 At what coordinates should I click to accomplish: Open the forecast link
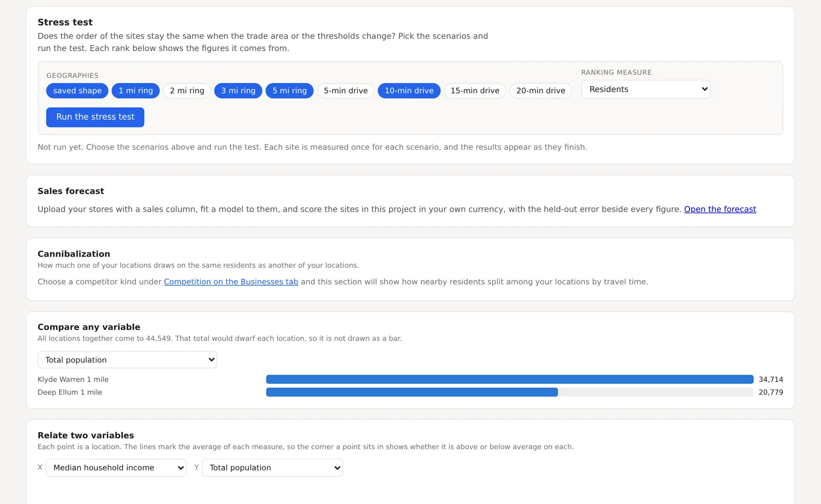coord(720,209)
